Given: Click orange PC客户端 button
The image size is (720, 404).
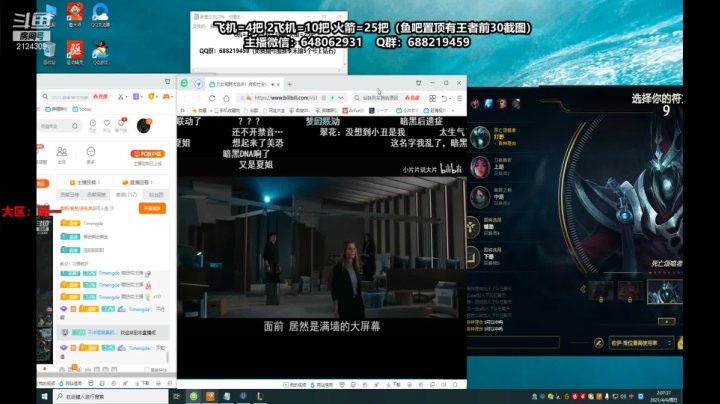Looking at the screenshot, I should [x=148, y=154].
